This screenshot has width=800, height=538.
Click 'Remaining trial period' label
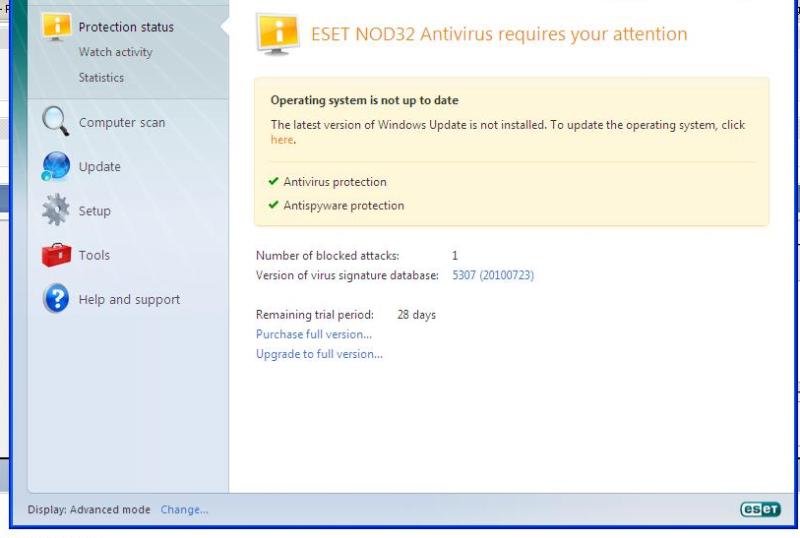pos(315,314)
